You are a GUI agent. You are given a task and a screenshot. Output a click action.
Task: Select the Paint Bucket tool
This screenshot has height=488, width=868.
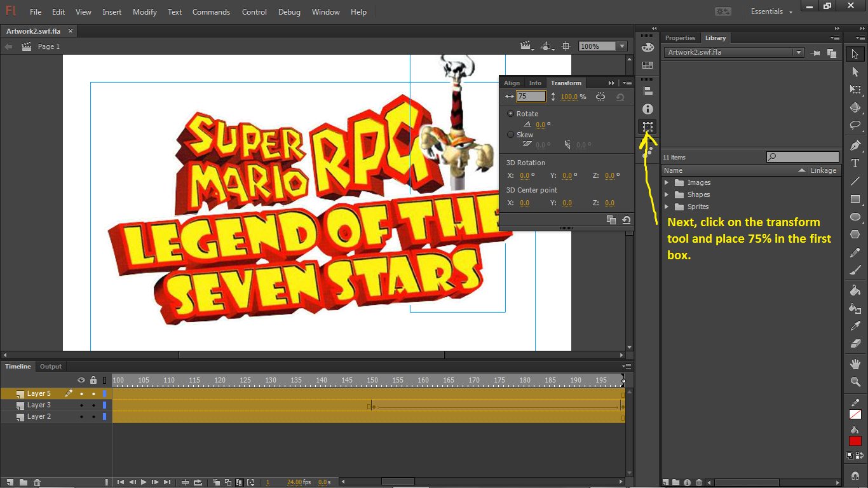[855, 290]
